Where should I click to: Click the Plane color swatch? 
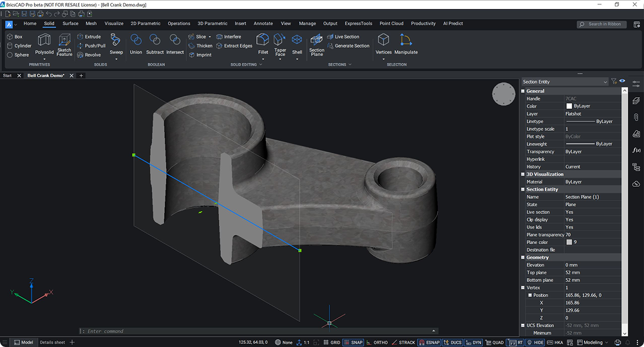(569, 242)
